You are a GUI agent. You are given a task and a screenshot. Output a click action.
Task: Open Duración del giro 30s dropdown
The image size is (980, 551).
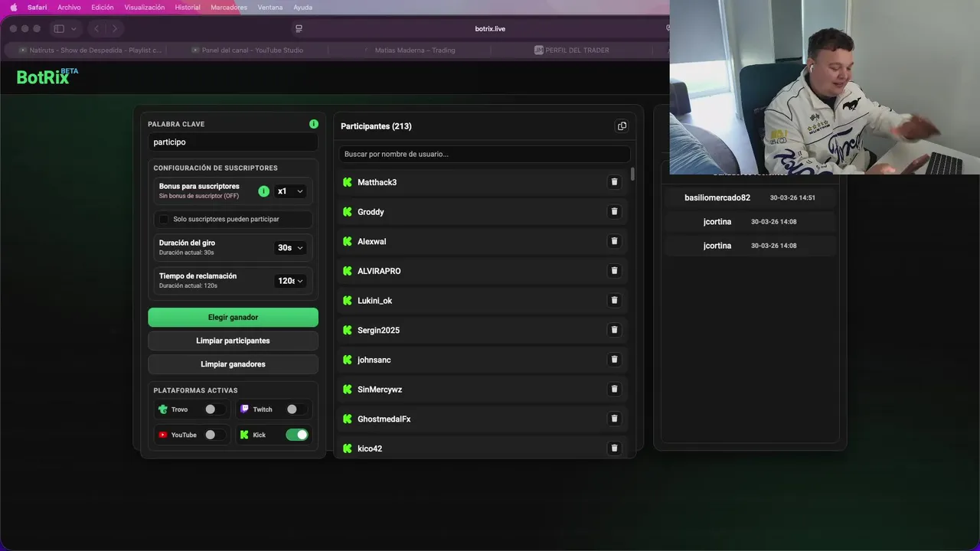click(290, 248)
